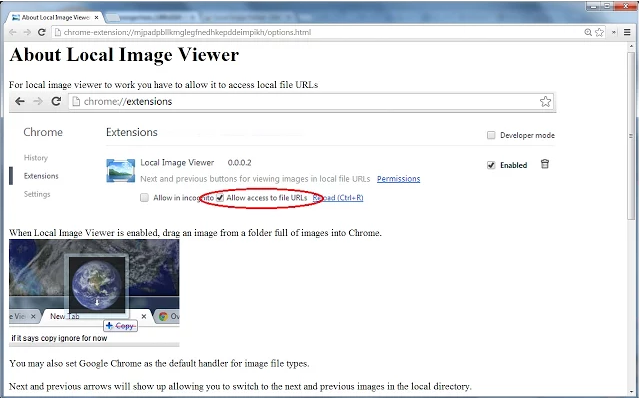Click trash icon to remove Local Image Viewer
Viewport: 639px width, 398px height.
544,164
